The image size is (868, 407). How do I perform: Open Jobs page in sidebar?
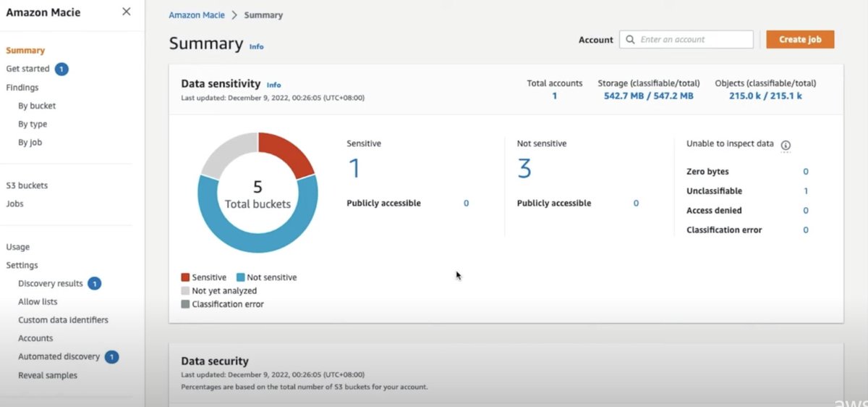15,204
